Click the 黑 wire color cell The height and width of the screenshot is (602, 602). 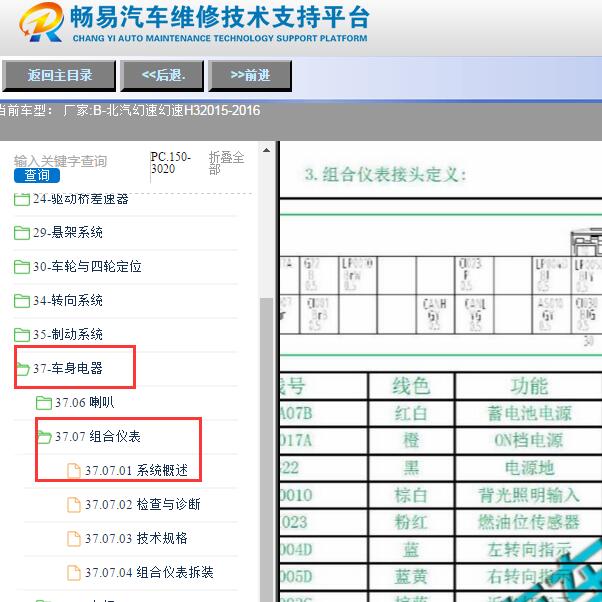[411, 468]
